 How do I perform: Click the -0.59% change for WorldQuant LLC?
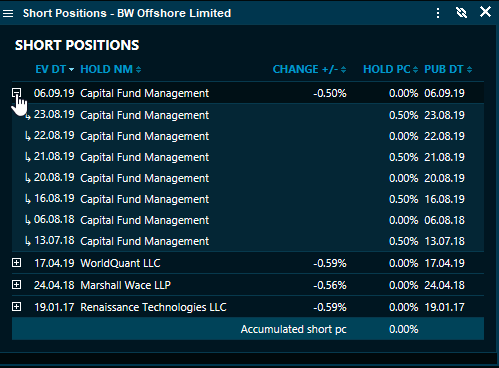330,263
